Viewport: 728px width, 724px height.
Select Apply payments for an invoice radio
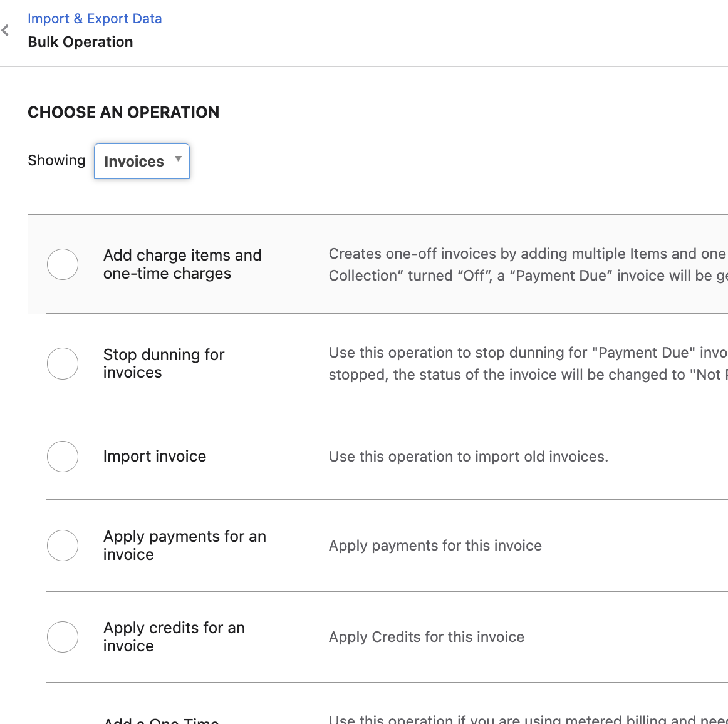(x=63, y=546)
